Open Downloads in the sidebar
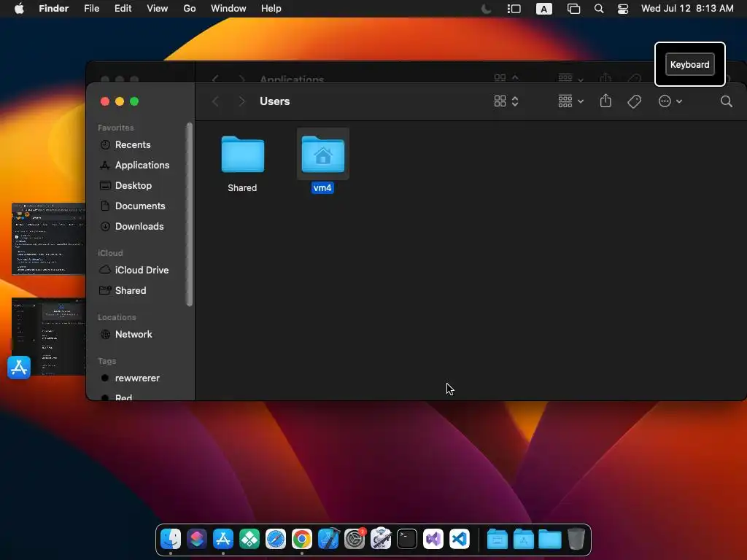 (139, 227)
